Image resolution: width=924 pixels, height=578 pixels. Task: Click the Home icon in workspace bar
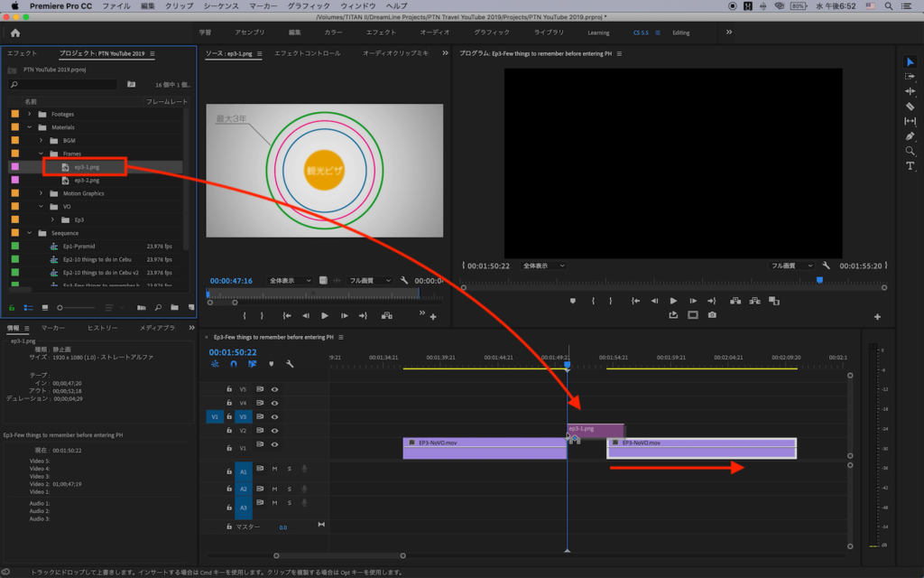15,33
